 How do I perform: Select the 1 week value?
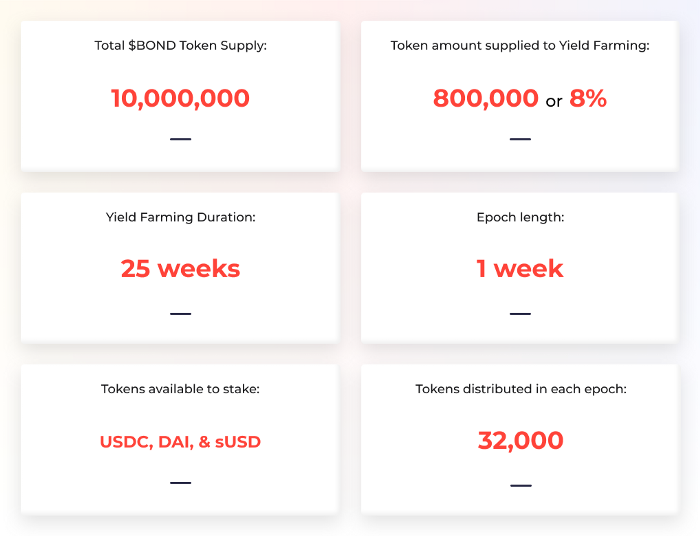520,269
